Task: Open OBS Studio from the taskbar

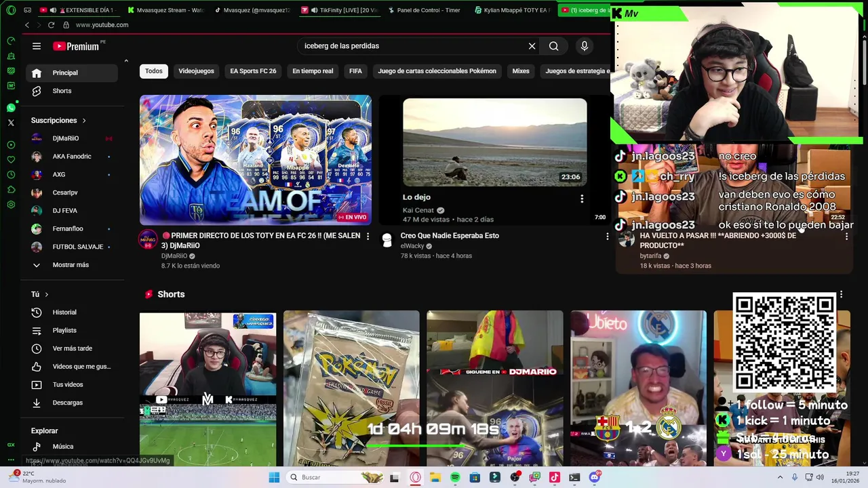Action: point(515,477)
